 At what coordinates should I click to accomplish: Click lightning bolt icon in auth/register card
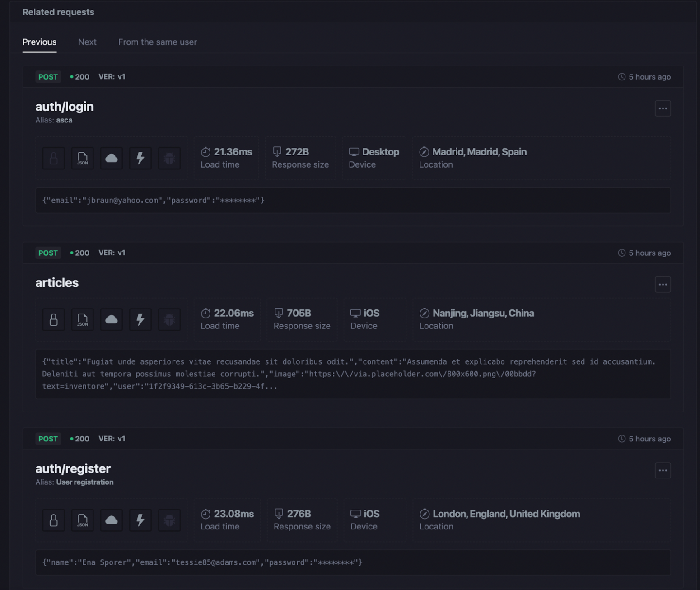tap(140, 520)
